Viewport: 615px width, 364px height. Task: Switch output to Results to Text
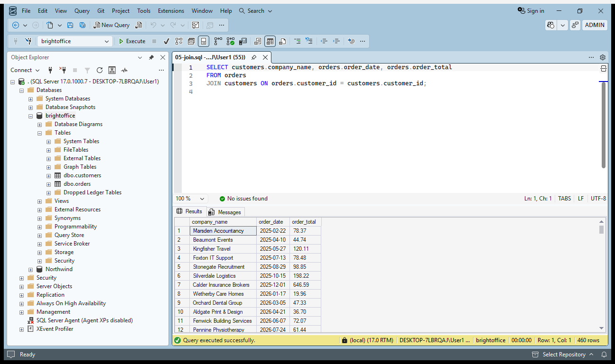[257, 41]
